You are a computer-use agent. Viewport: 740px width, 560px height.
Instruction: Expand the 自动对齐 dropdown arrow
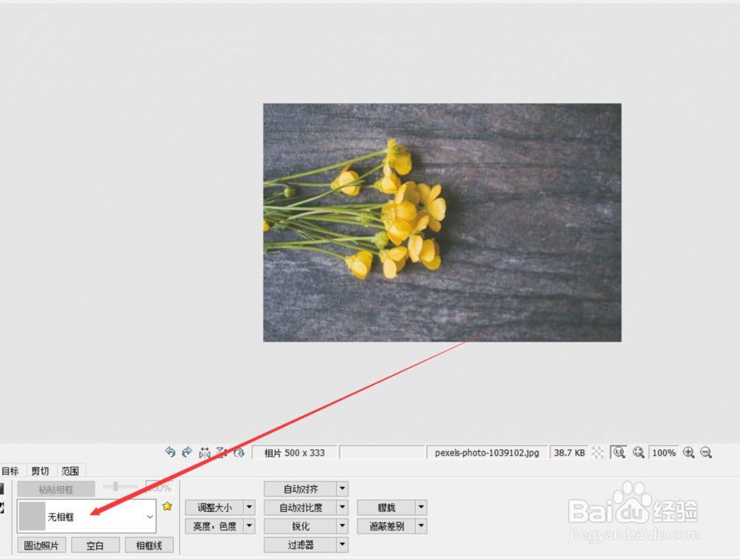coord(343,489)
